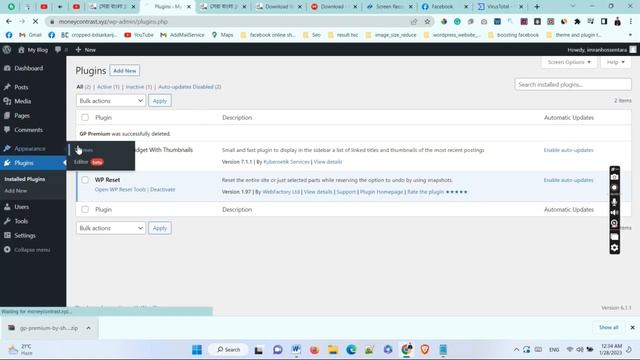Open the Extensions puzzle icon

pyautogui.click(x=577, y=22)
